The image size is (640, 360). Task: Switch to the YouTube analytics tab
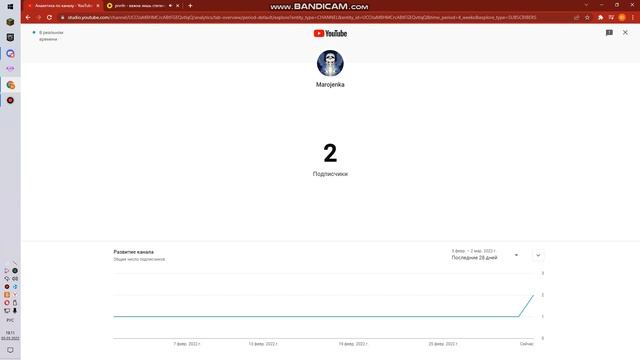(63, 6)
